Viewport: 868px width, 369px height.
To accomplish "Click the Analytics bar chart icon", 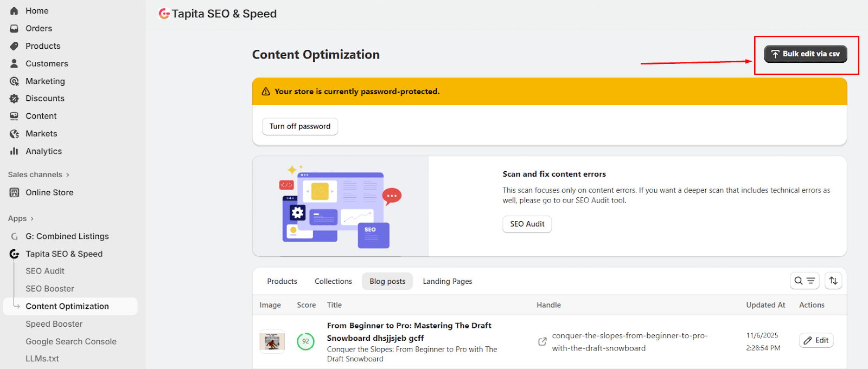I will 14,151.
